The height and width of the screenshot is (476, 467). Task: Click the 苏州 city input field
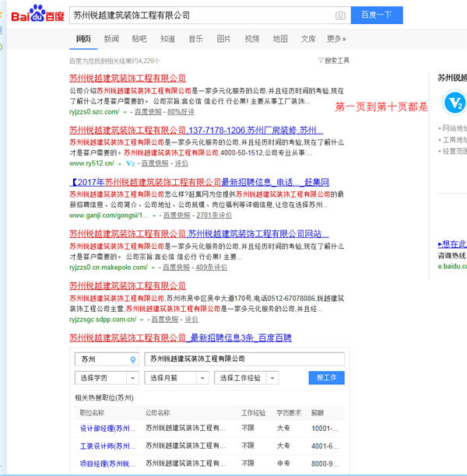click(107, 359)
